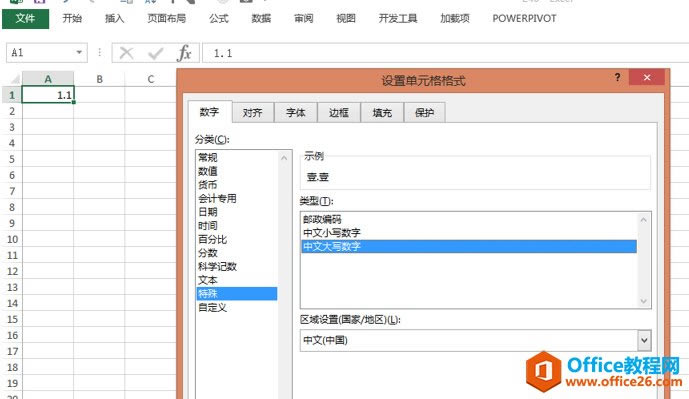Click the formula bar cancel X icon
The width and height of the screenshot is (689, 399).
point(127,53)
